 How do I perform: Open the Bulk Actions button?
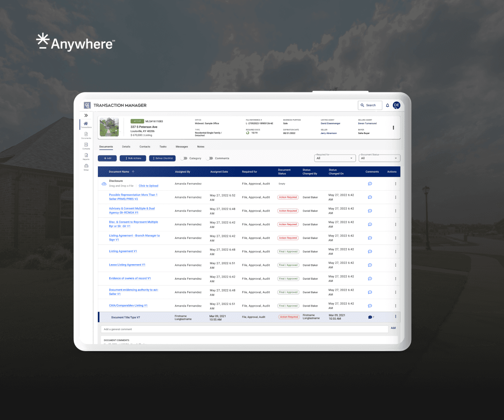133,158
